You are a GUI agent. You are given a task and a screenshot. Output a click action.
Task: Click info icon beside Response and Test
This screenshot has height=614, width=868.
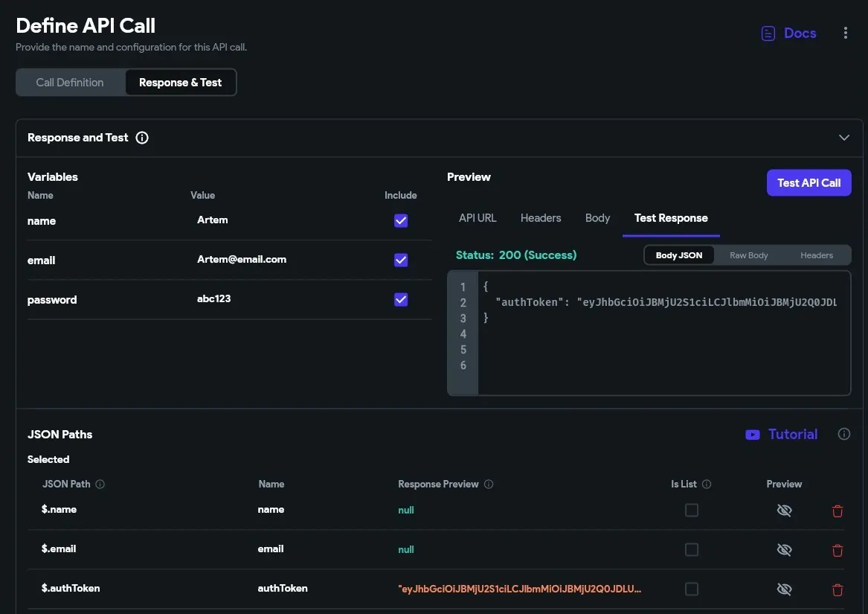(142, 138)
